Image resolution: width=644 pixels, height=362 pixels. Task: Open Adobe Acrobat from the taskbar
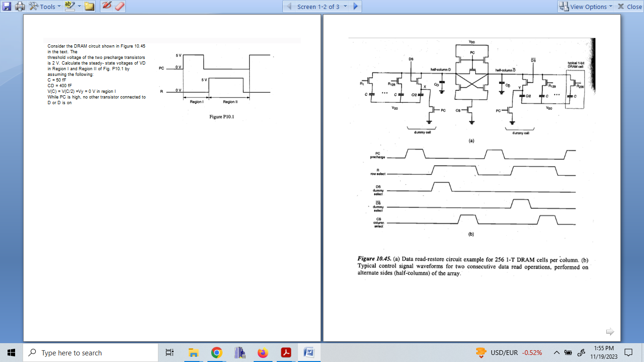tap(286, 352)
